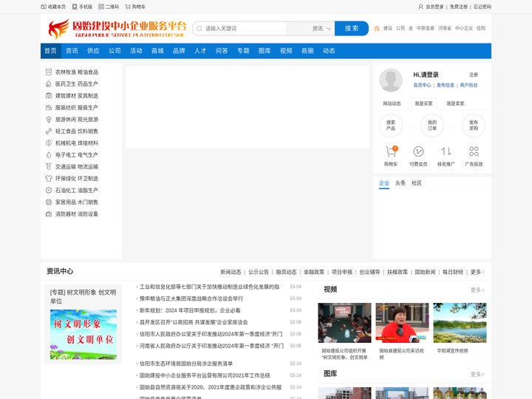
Task: Open the top-bar 购物车 cart icon
Action: pyautogui.click(x=128, y=7)
